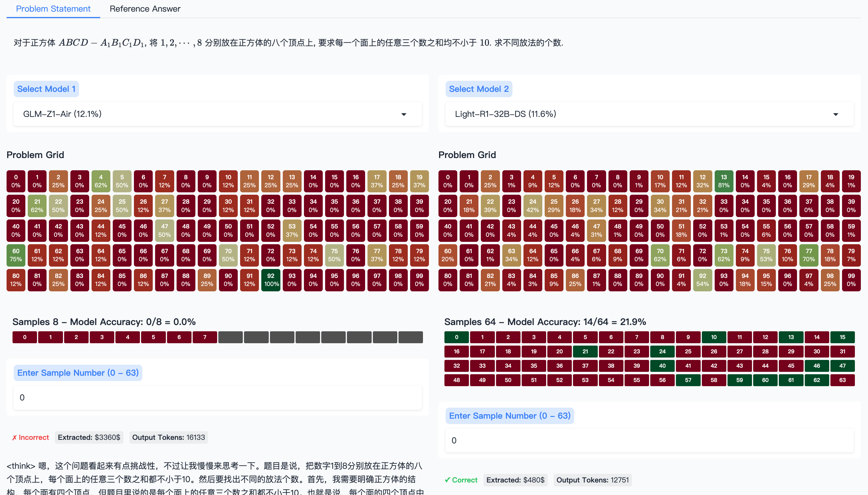868x495 pixels.
Task: Switch to Problem Statement tab
Action: (x=53, y=9)
